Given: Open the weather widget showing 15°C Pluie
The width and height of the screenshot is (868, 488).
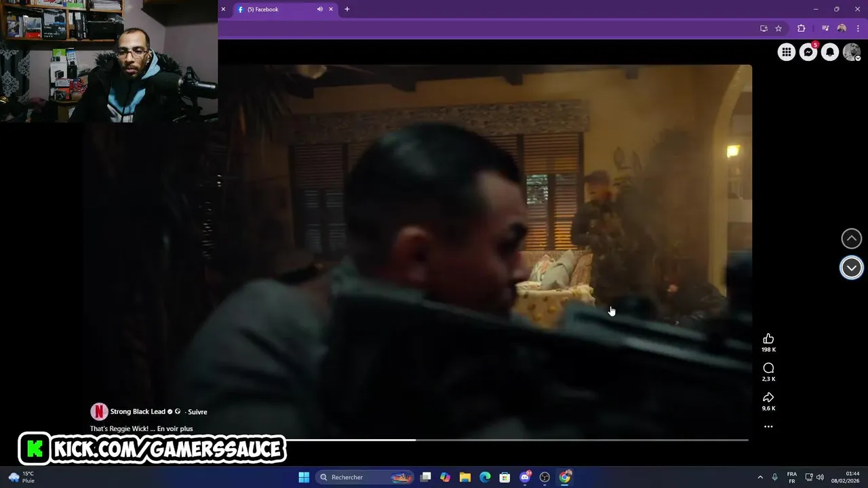Looking at the screenshot, I should (21, 477).
